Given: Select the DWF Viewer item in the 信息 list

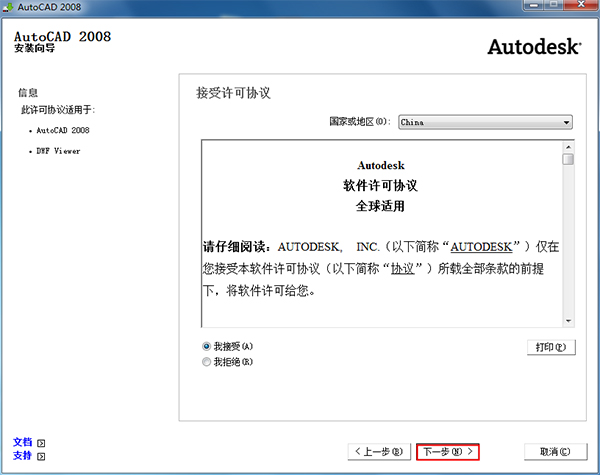Looking at the screenshot, I should coord(60,151).
